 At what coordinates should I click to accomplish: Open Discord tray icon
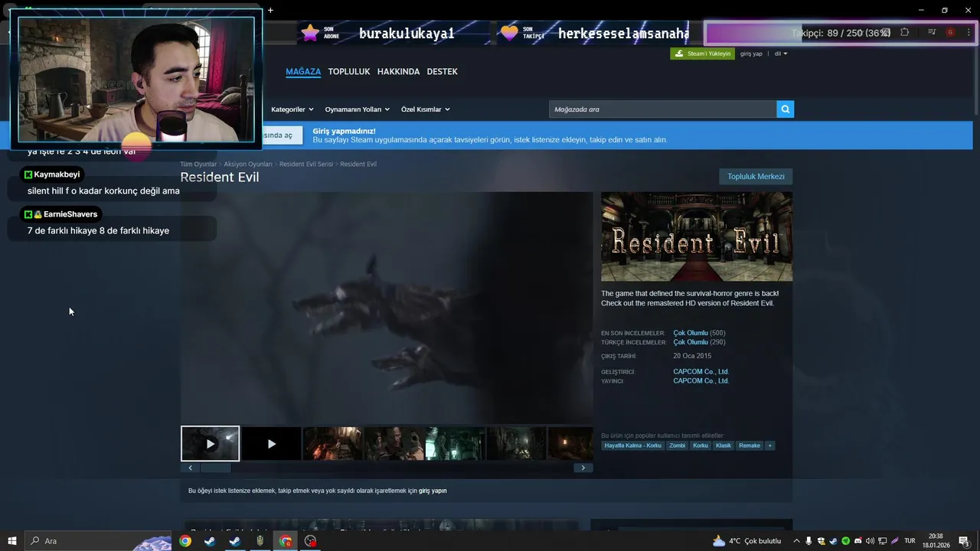tap(857, 541)
